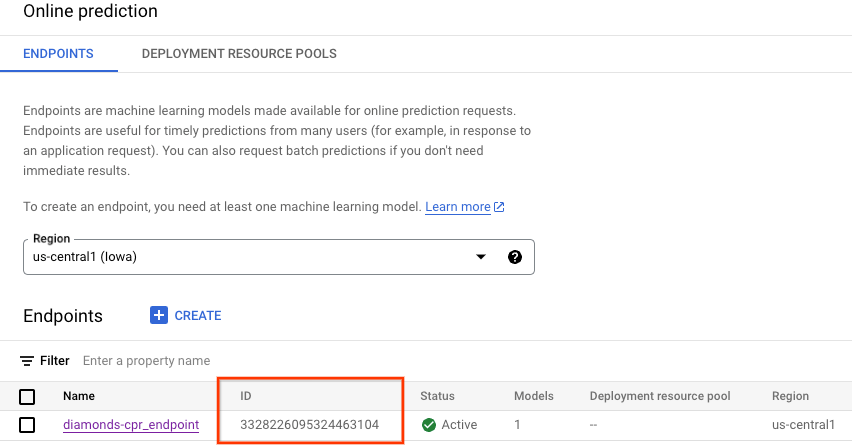Image resolution: width=852 pixels, height=446 pixels.
Task: Switch to the Endpoints tab
Action: [58, 53]
